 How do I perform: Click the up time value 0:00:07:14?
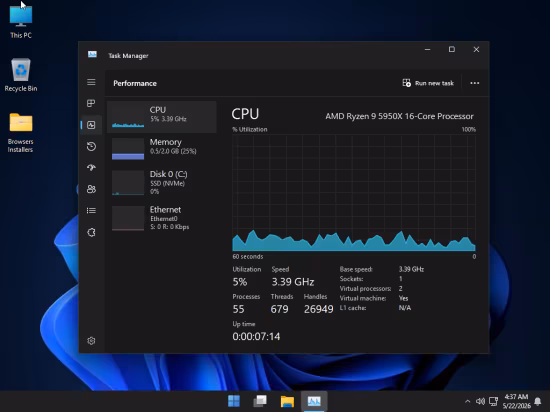click(x=256, y=336)
